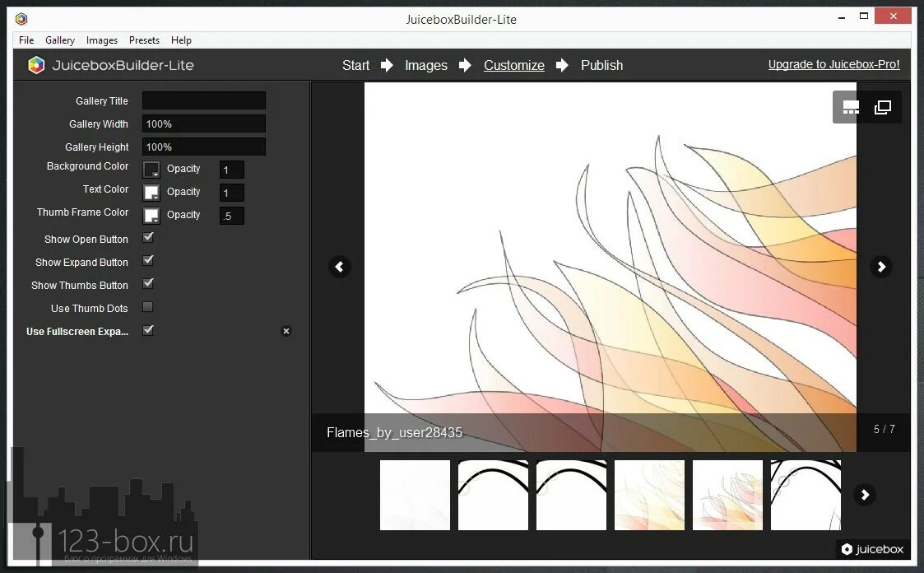924x573 pixels.
Task: Click the juicebox branding logo
Action: [871, 549]
